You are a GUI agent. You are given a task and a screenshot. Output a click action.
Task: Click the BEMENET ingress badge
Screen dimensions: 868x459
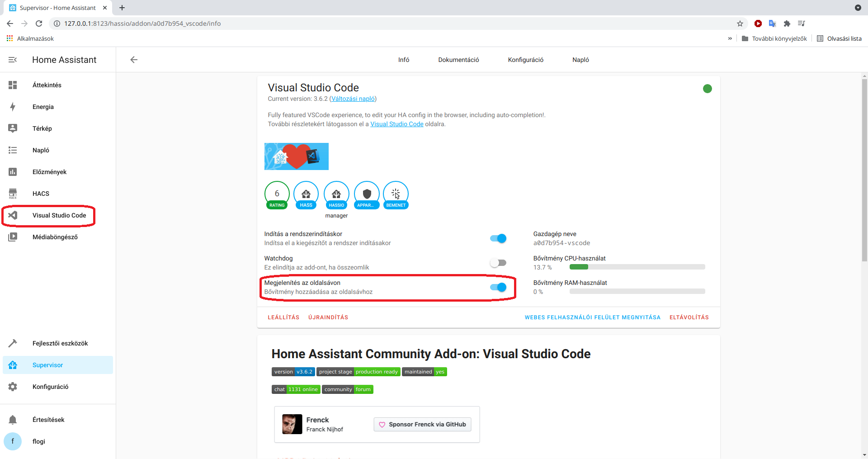(x=396, y=195)
